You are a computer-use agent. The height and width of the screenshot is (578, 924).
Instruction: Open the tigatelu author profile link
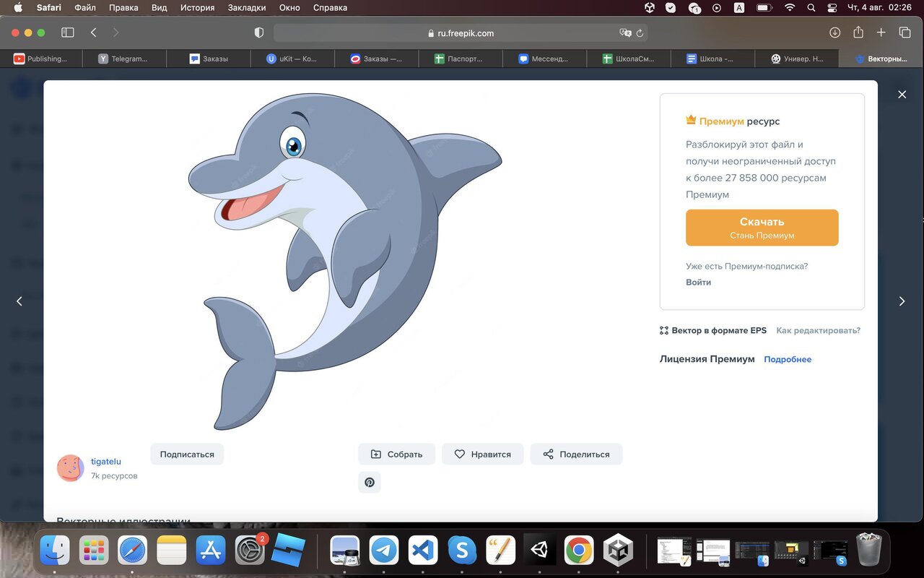click(x=106, y=462)
